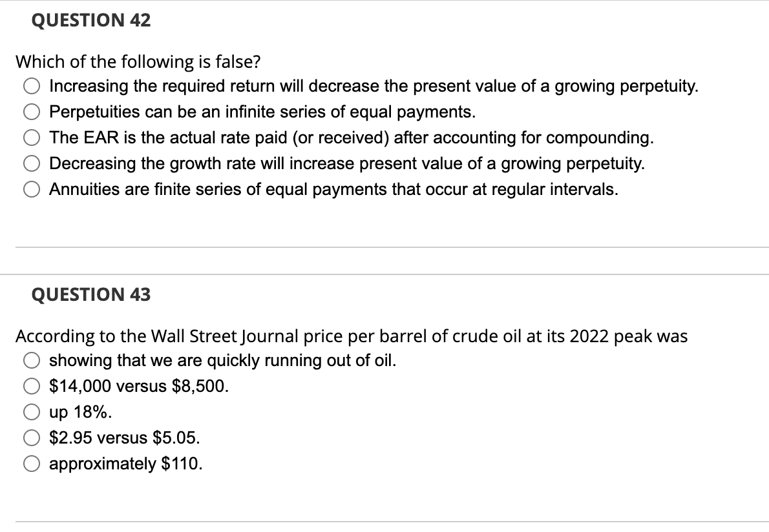Click the 'QUESTION 42' heading

91,21
